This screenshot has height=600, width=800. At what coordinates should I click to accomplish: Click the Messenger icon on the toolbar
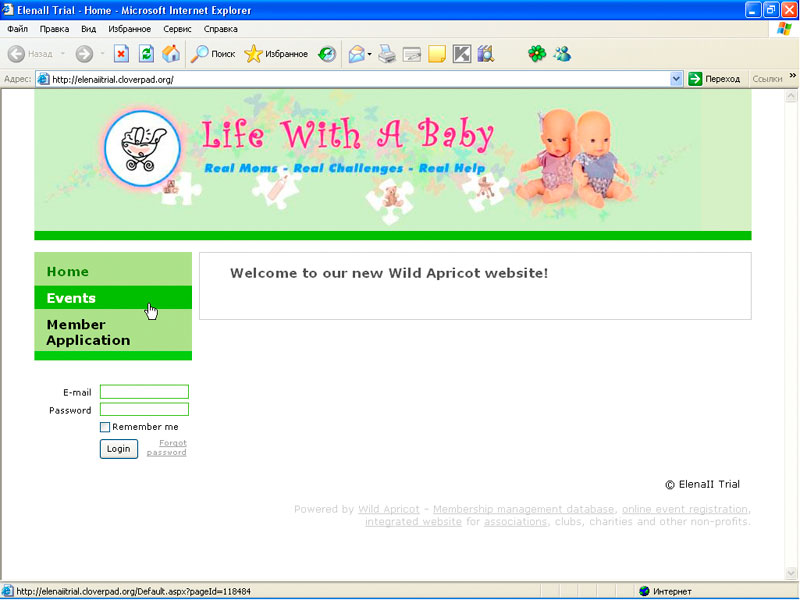(x=562, y=54)
